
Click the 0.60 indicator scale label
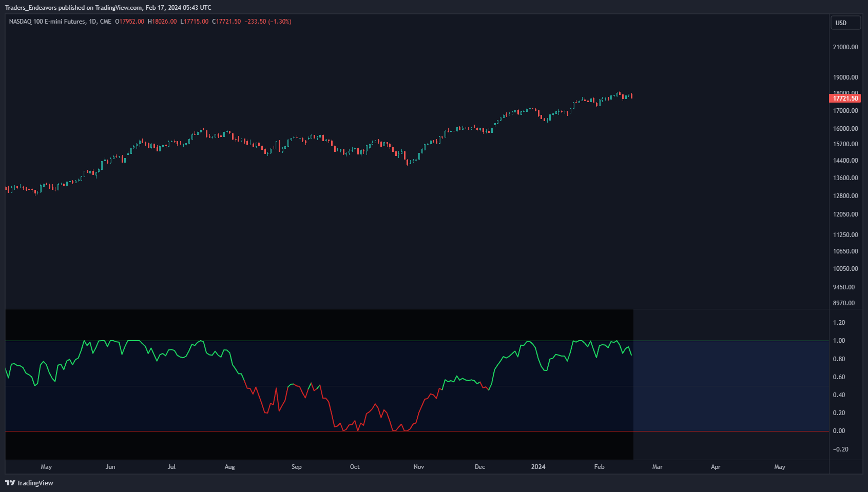point(839,377)
